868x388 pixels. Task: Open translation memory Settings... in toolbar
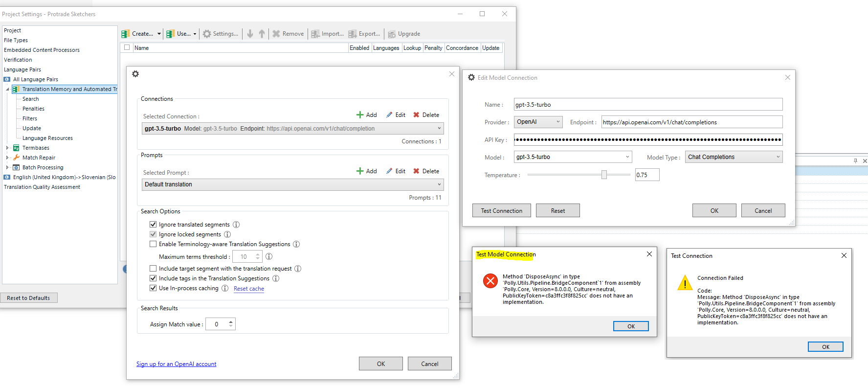[221, 34]
